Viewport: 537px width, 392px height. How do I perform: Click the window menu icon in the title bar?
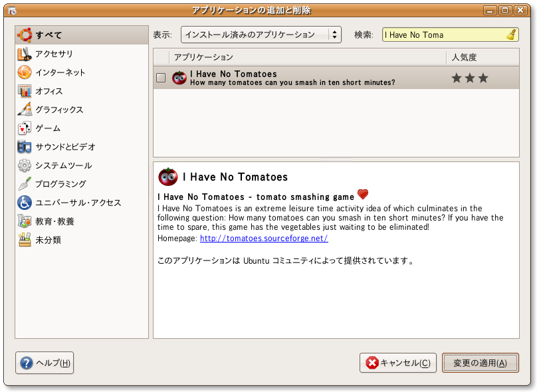[x=12, y=11]
